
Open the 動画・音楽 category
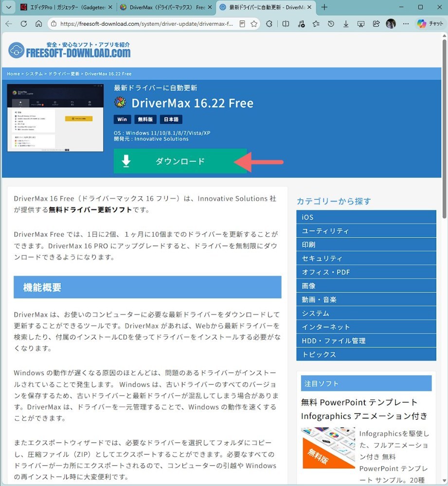[366, 299]
